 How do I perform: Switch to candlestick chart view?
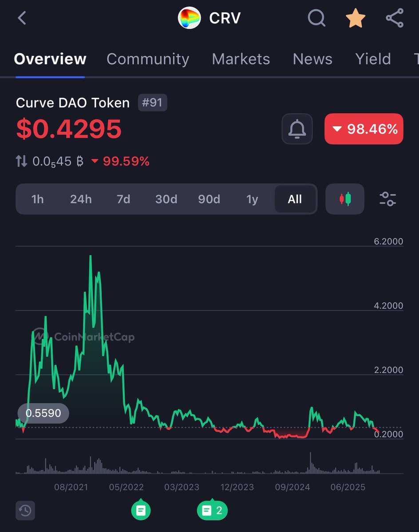[345, 199]
